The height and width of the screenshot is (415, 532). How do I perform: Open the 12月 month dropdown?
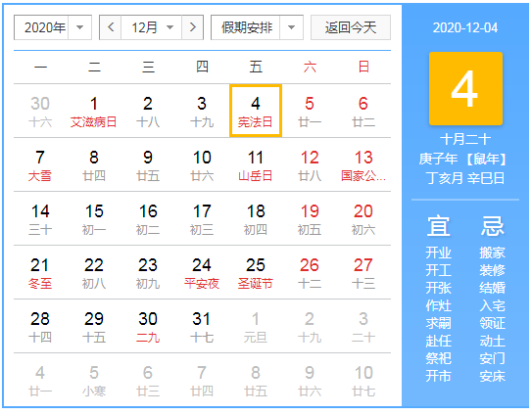[151, 27]
